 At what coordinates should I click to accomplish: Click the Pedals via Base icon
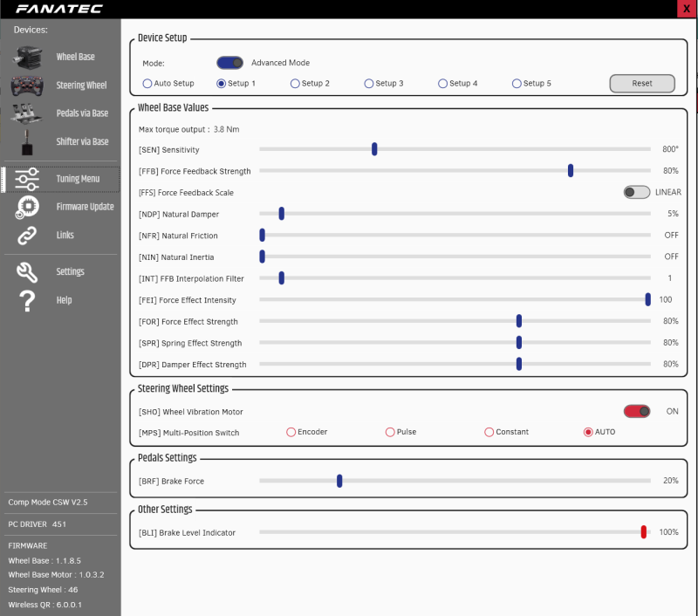[x=27, y=113]
